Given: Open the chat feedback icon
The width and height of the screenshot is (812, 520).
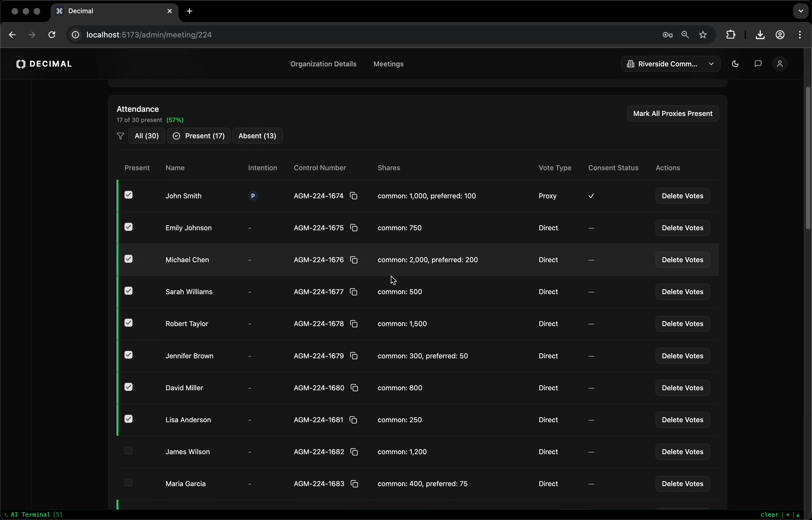Looking at the screenshot, I should click(x=758, y=64).
